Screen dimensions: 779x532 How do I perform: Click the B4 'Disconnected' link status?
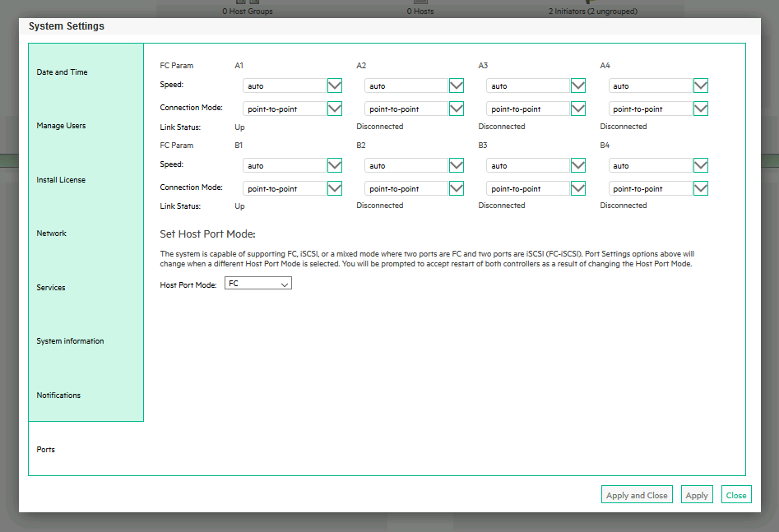[624, 206]
